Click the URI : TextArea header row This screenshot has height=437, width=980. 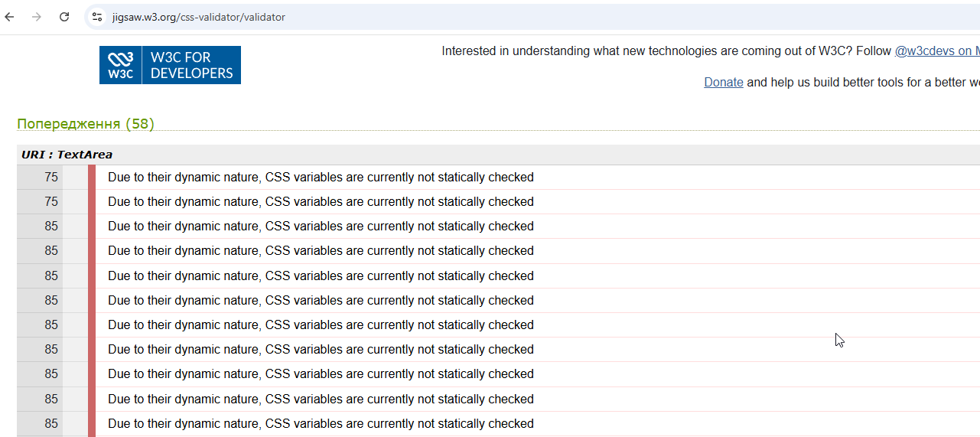tap(67, 155)
